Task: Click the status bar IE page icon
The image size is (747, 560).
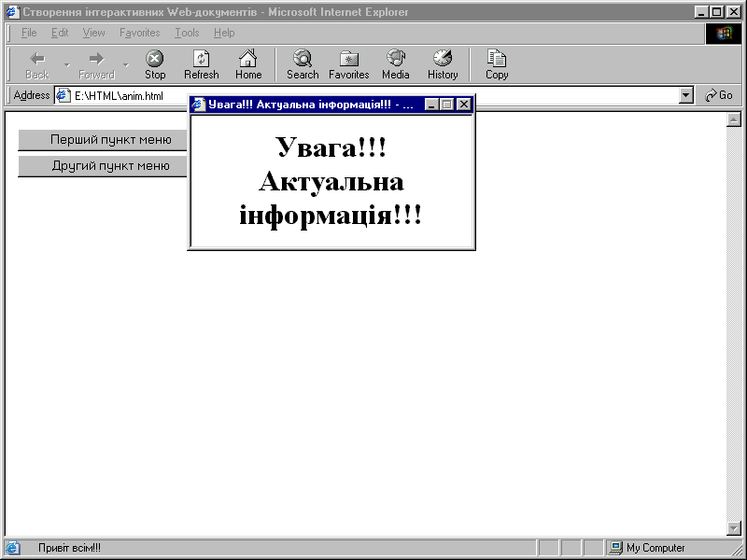Action: coord(12,548)
